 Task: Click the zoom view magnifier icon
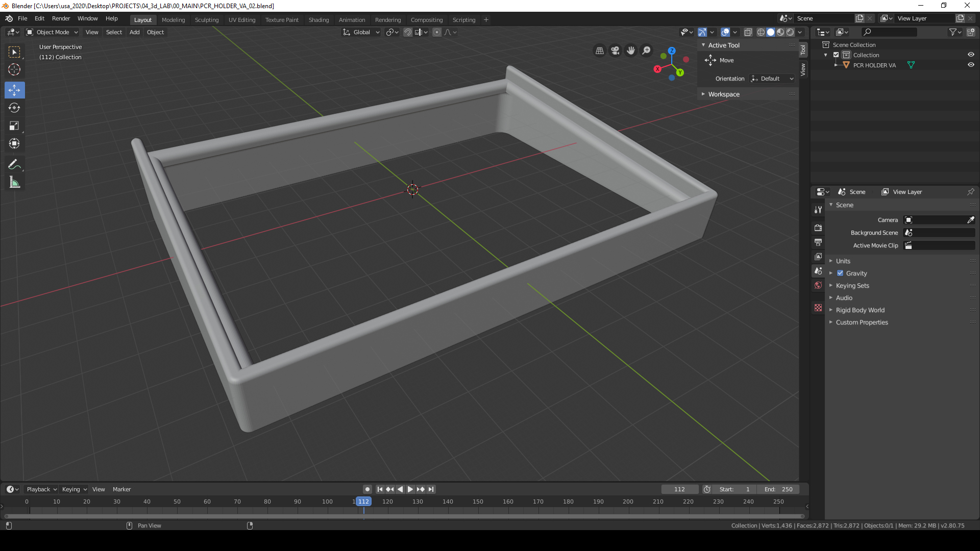click(x=646, y=51)
